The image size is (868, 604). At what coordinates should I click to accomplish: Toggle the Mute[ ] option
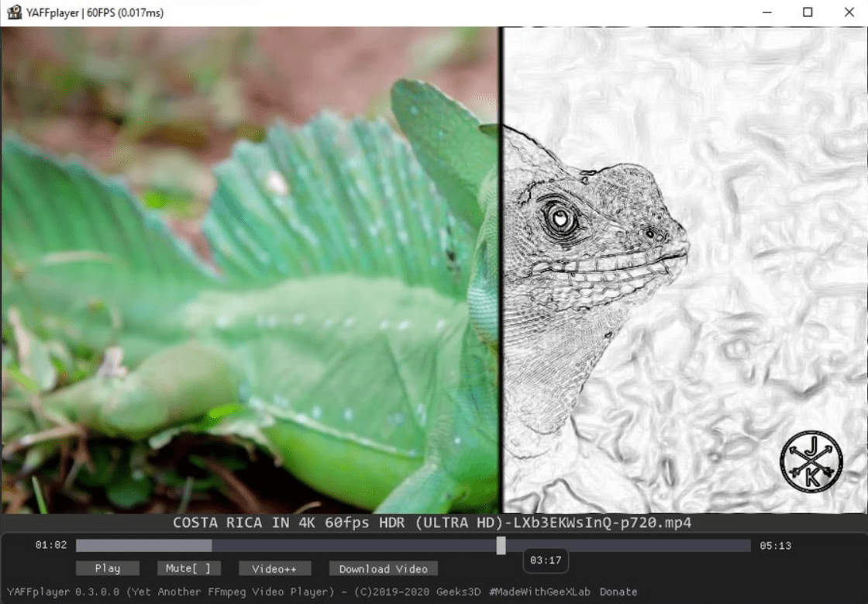point(189,568)
